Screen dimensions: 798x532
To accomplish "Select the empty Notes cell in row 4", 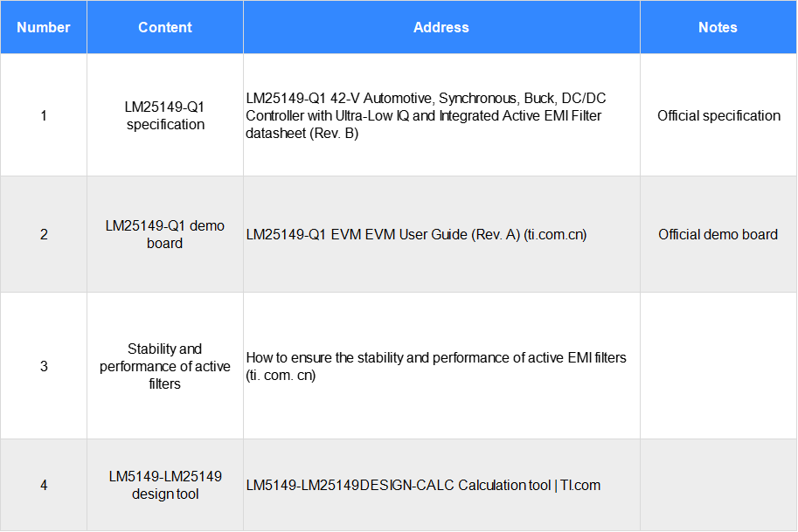I will pos(718,485).
